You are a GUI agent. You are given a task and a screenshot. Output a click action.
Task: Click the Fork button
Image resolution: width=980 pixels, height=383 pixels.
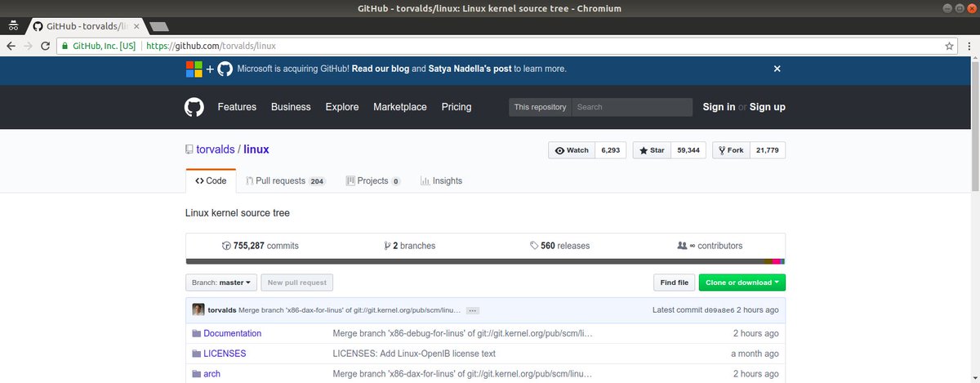coord(731,150)
